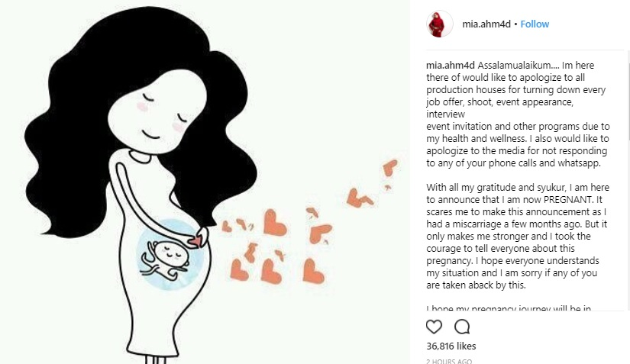Follow the mia.ahm4d account
Viewport: 630px width, 364px height.
coord(535,24)
